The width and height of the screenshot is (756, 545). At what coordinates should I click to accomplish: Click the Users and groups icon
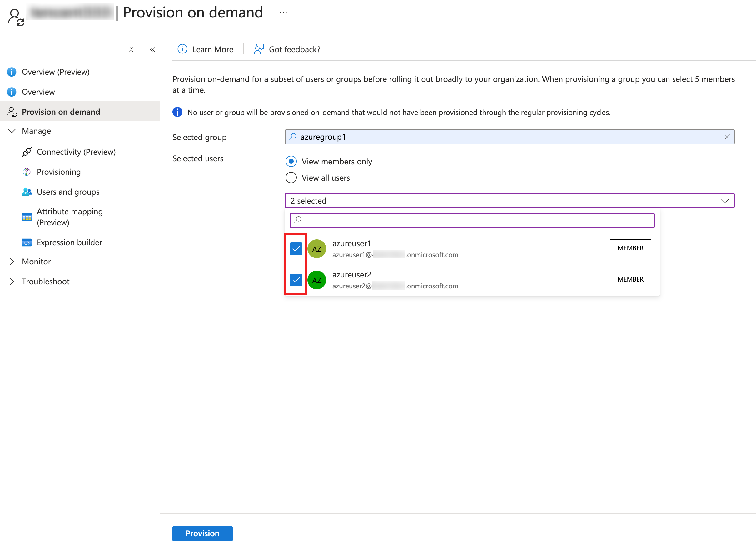27,192
